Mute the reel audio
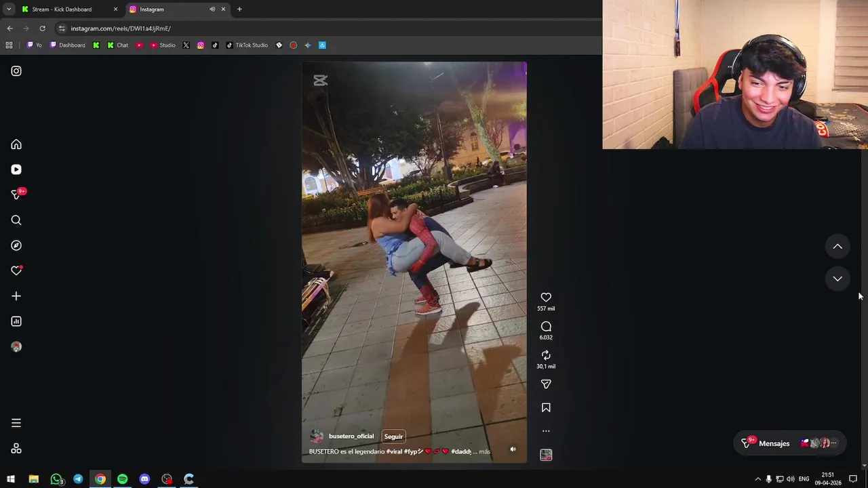Image resolution: width=868 pixels, height=488 pixels. point(513,449)
